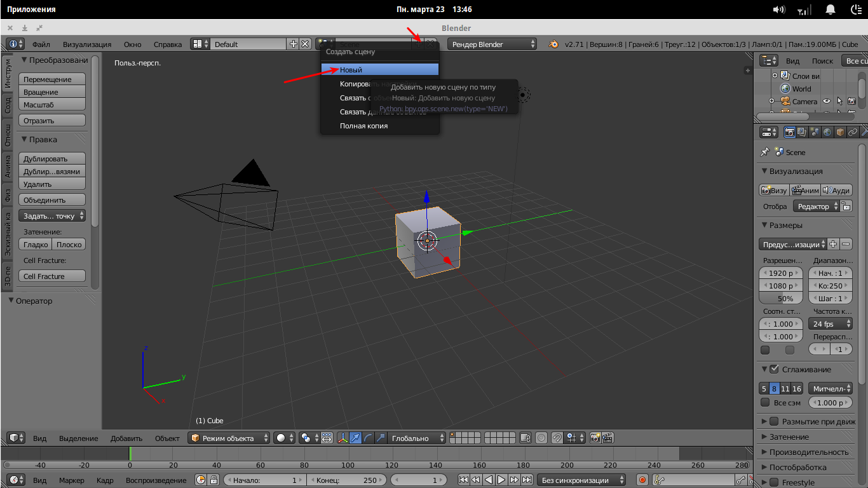This screenshot has height=488, width=868.
Task: Enable the Все сэм checkbox
Action: tap(765, 403)
